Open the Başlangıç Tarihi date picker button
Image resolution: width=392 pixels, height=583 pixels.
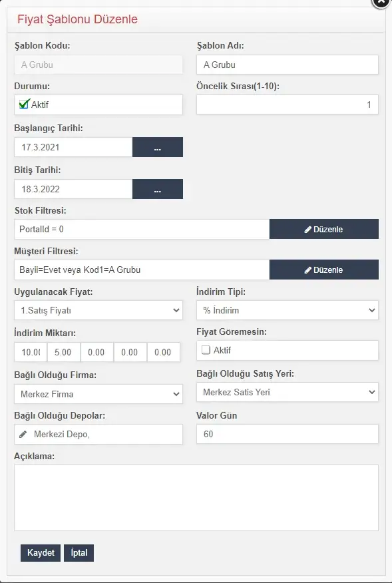click(157, 147)
